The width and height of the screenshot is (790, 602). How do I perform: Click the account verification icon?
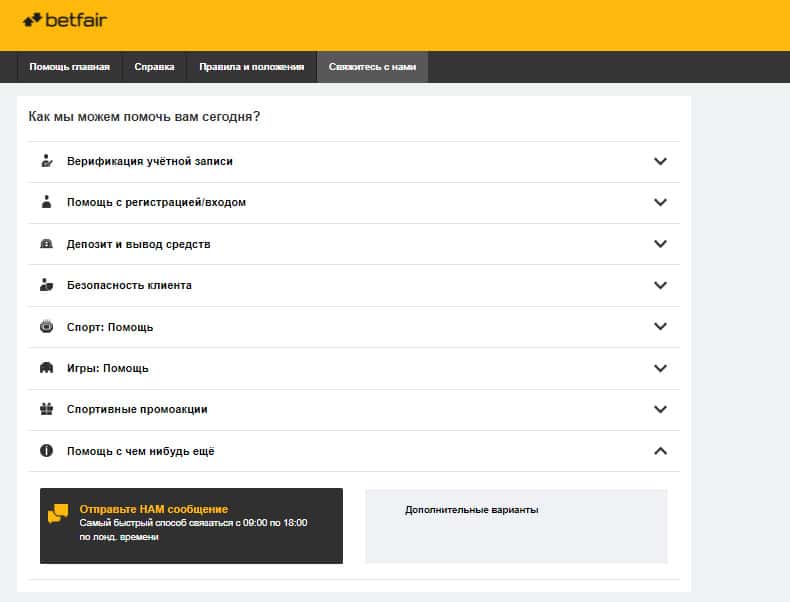(46, 161)
